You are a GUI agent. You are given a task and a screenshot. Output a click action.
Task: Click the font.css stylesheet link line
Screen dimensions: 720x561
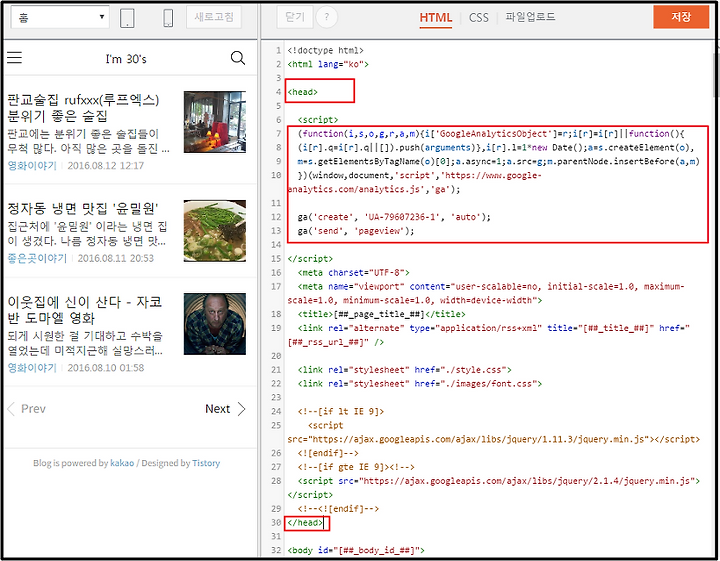point(420,383)
